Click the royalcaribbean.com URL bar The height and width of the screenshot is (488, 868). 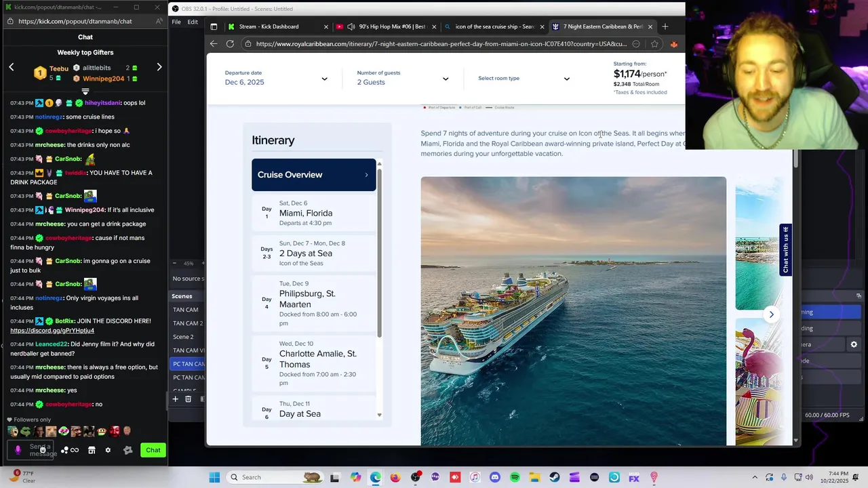coord(441,44)
